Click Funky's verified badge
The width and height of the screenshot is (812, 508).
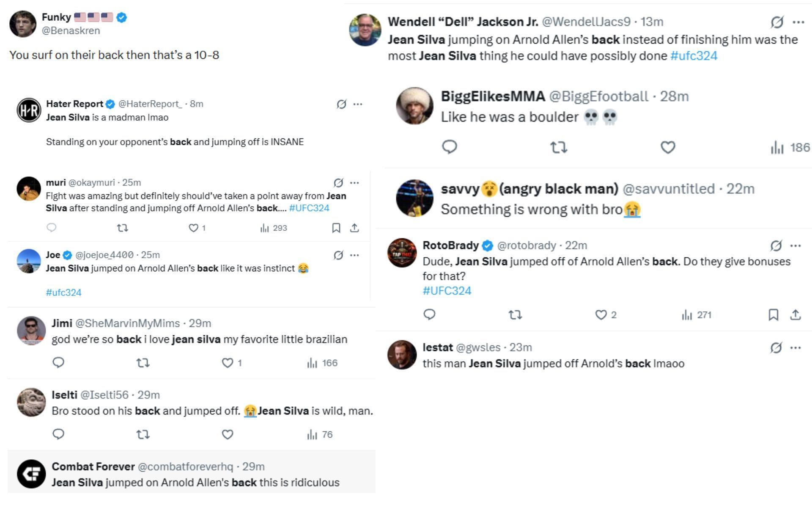(x=122, y=17)
